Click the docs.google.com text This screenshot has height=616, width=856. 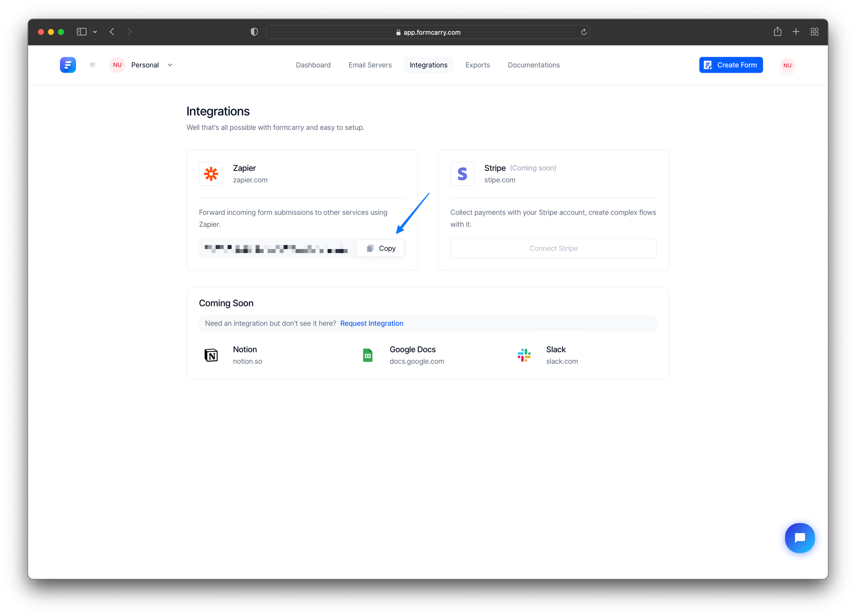[x=417, y=361]
